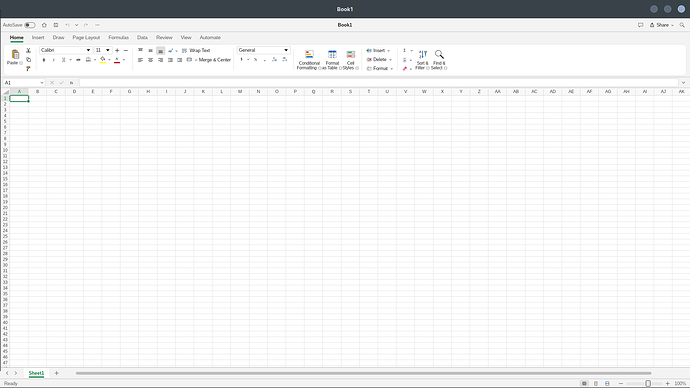Image resolution: width=690 pixels, height=388 pixels.
Task: Switch to the Review tab
Action: pos(164,38)
